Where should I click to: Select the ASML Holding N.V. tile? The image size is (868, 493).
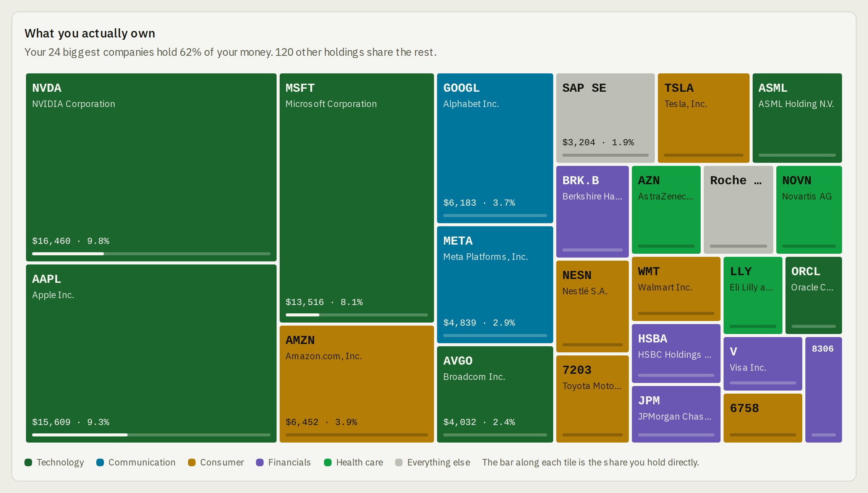[x=797, y=118]
